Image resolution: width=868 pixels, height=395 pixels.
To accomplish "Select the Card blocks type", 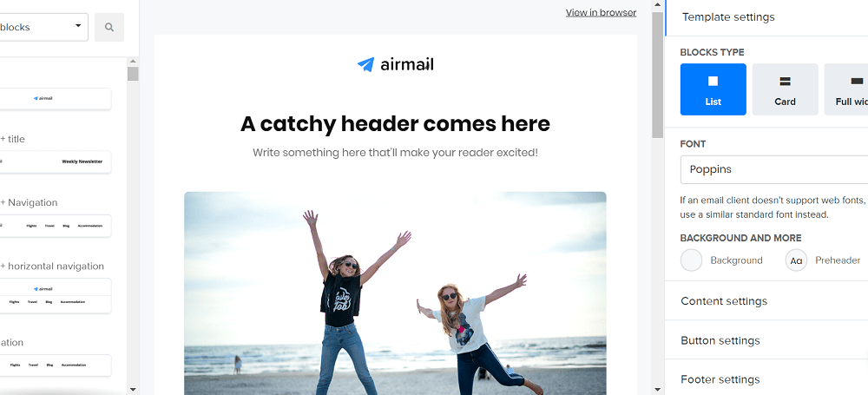I will (785, 89).
